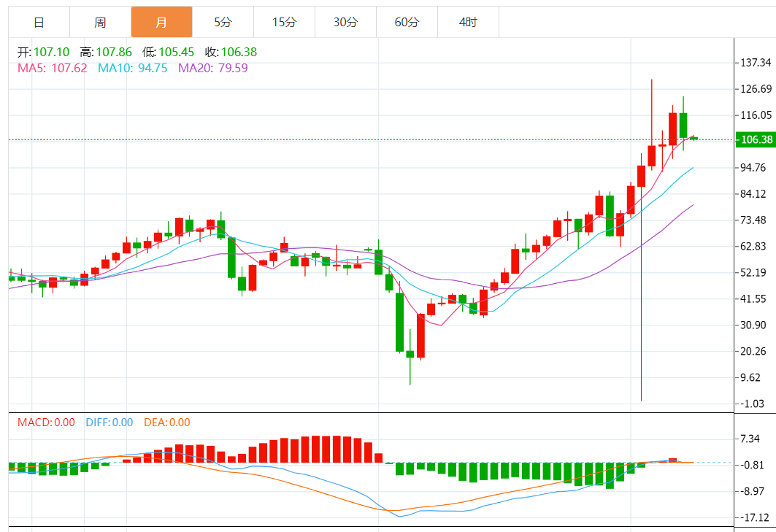776x532 pixels.
Task: Switch to the 日 daily chart tab
Action: point(39,23)
